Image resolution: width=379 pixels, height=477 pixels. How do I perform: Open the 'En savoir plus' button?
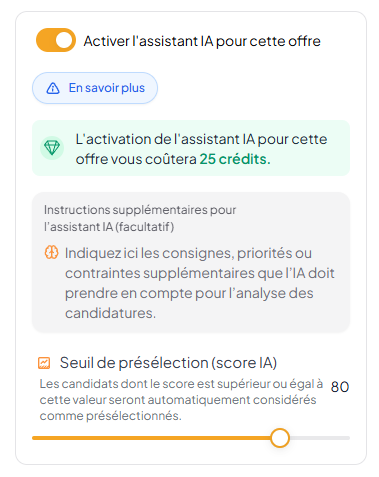point(95,88)
